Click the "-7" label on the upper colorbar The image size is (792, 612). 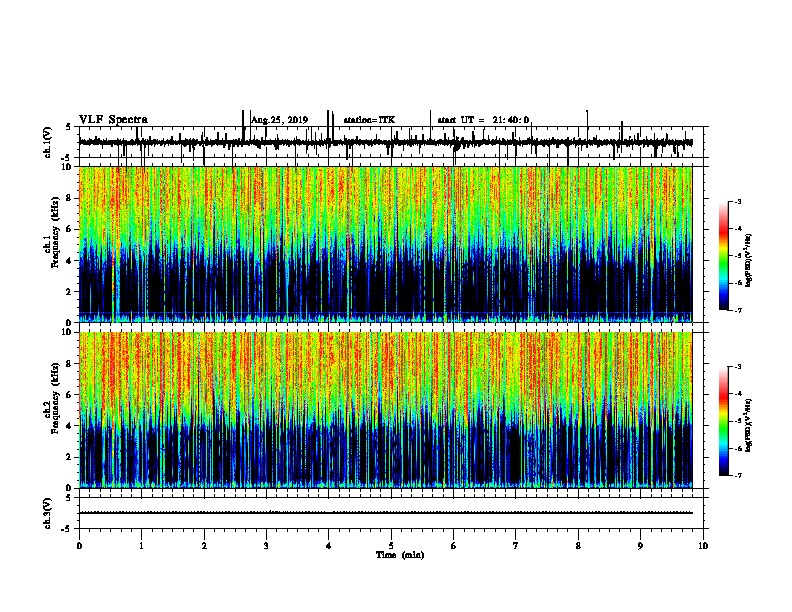pos(737,310)
